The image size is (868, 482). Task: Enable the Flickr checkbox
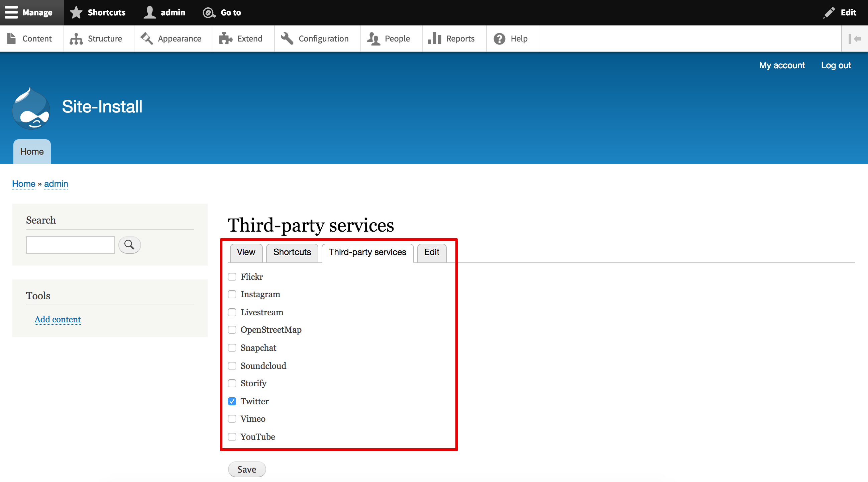pos(232,276)
